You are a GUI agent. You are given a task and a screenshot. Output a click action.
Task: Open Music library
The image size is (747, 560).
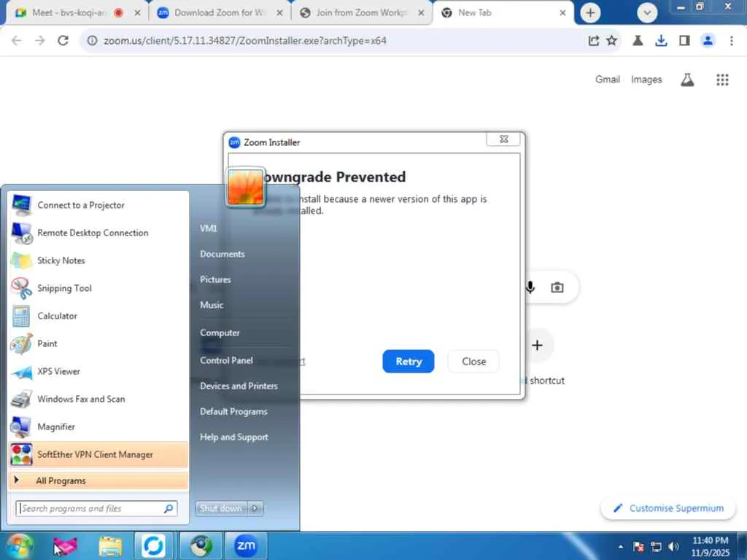[212, 306]
